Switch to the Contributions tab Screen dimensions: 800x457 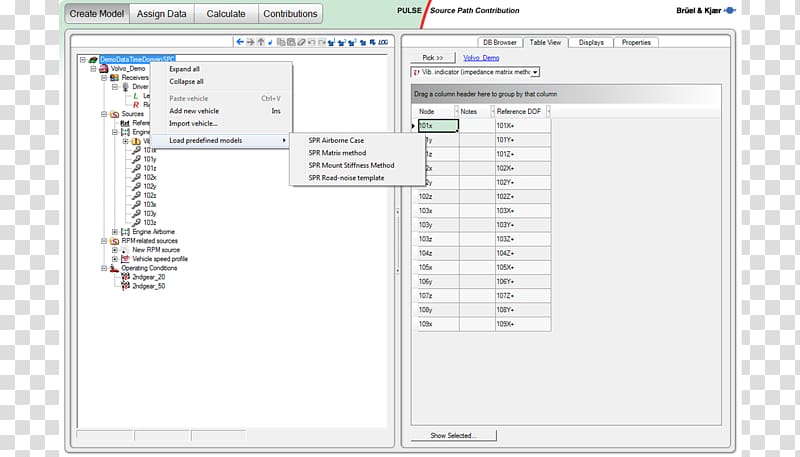pos(290,14)
